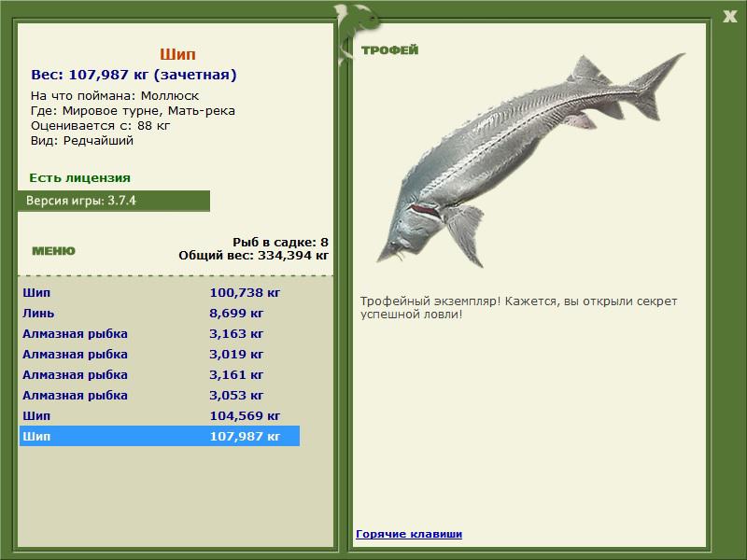
Task: Open the Горячие клавиши link
Action: [x=409, y=534]
